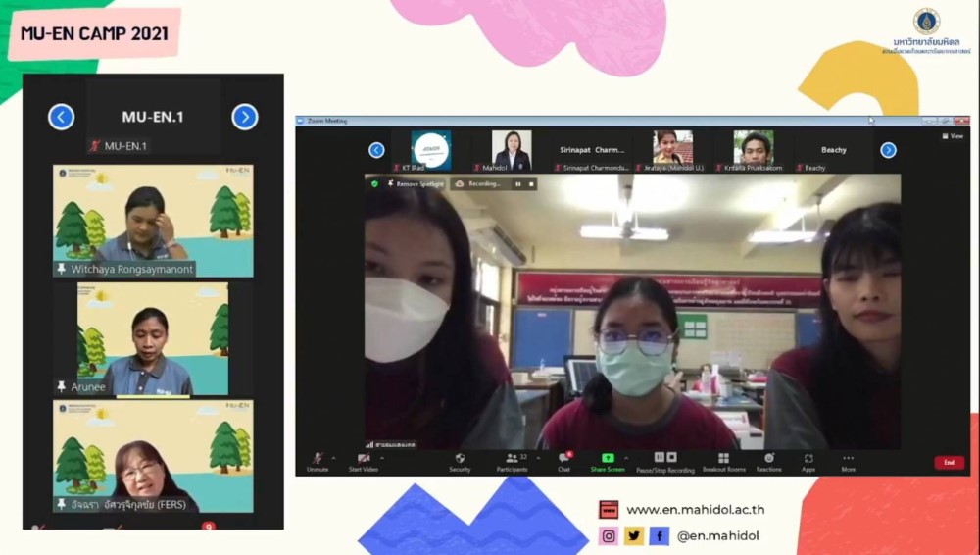Viewport: 980px width, 555px height.
Task: Click the More options icon
Action: [848, 459]
